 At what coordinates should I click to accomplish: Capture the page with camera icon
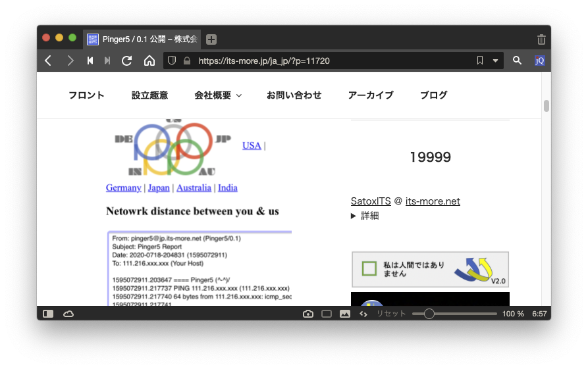pos(307,314)
